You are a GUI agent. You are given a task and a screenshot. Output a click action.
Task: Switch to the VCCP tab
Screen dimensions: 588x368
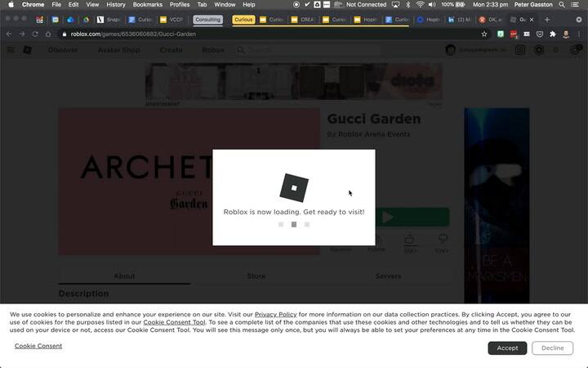171,20
